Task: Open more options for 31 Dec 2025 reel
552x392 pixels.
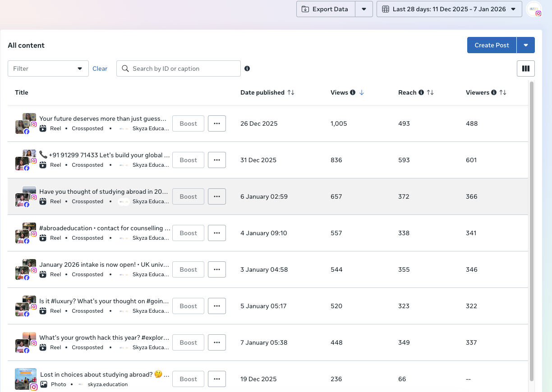Action: click(217, 160)
